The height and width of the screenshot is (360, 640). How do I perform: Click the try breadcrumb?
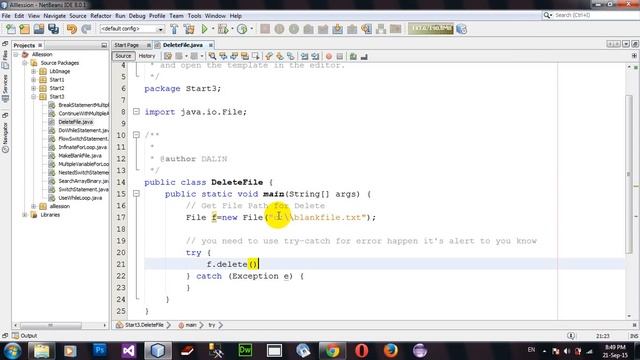(212, 325)
